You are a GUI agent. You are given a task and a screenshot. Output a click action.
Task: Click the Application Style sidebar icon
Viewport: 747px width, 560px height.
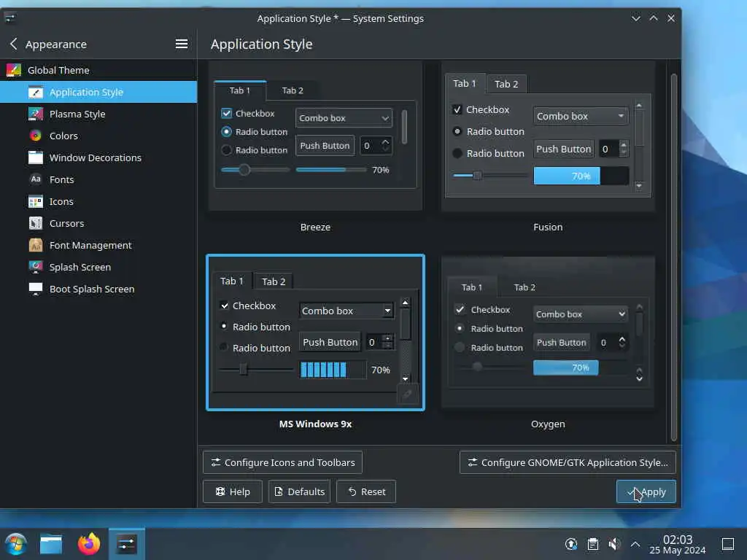[36, 92]
